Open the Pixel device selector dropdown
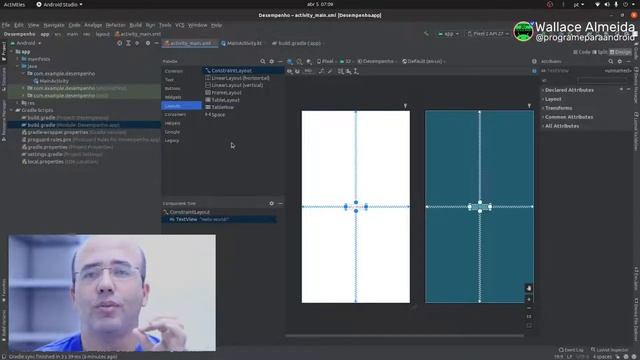640x360 pixels. pyautogui.click(x=326, y=61)
